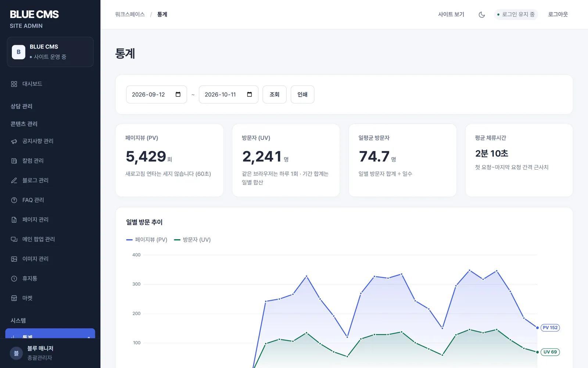The height and width of the screenshot is (368, 588).
Task: Open 이미지 관리 menu
Action: pyautogui.click(x=50, y=259)
